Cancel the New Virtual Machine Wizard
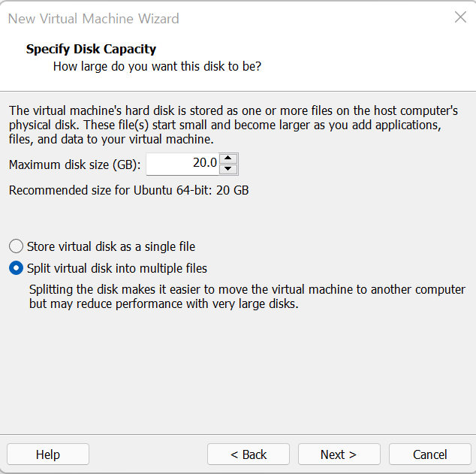Image resolution: width=476 pixels, height=474 pixels. (430, 454)
